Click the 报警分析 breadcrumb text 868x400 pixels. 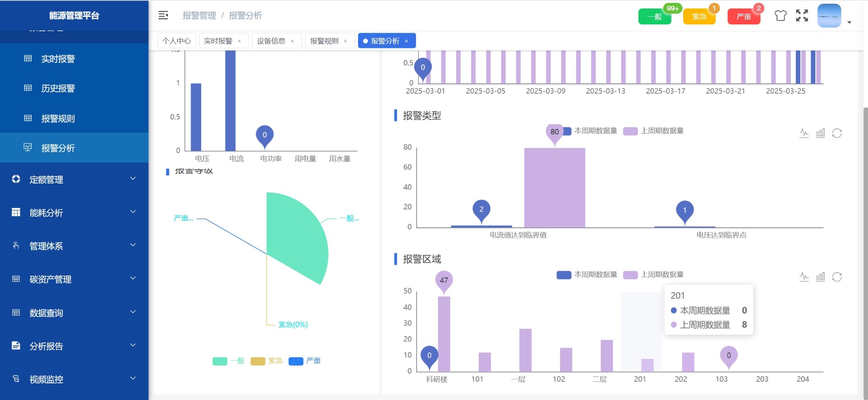coord(245,15)
